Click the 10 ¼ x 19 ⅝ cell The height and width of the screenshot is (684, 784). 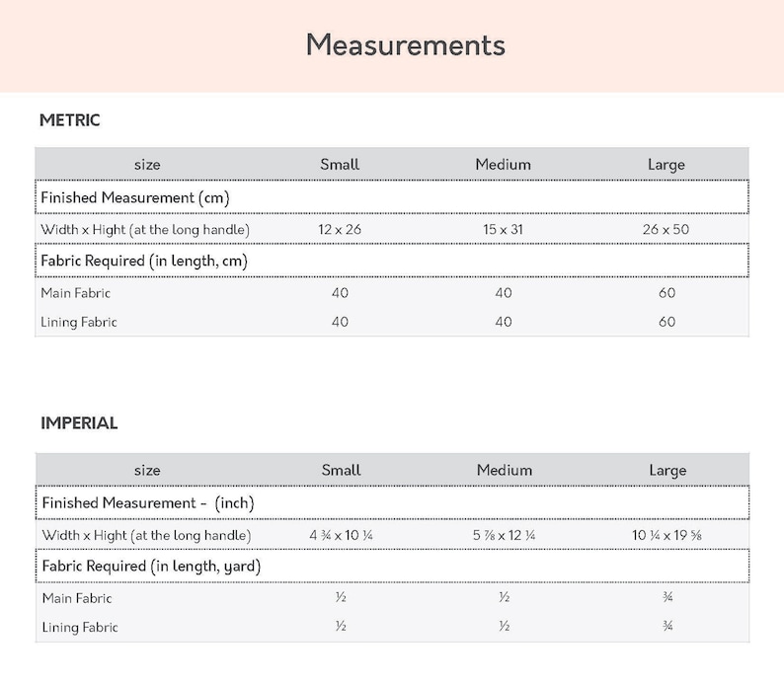coord(667,535)
